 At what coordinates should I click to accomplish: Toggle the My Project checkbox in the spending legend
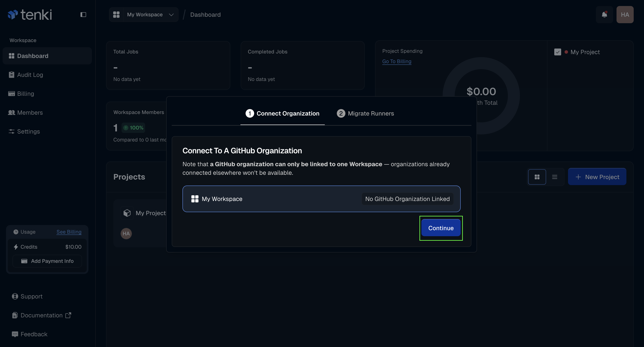coord(558,52)
